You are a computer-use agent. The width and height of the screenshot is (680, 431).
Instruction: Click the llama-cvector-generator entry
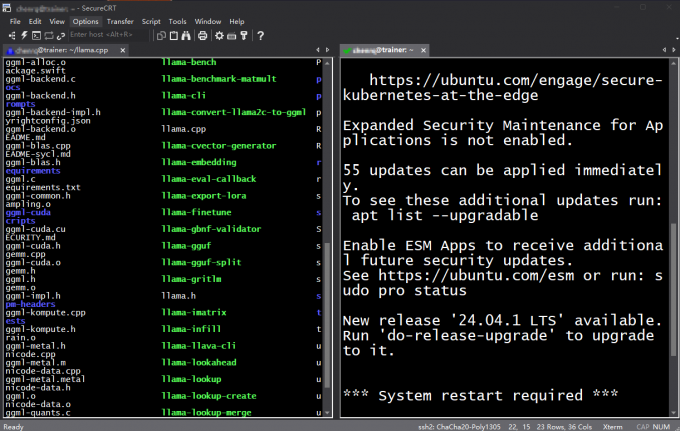coord(219,146)
